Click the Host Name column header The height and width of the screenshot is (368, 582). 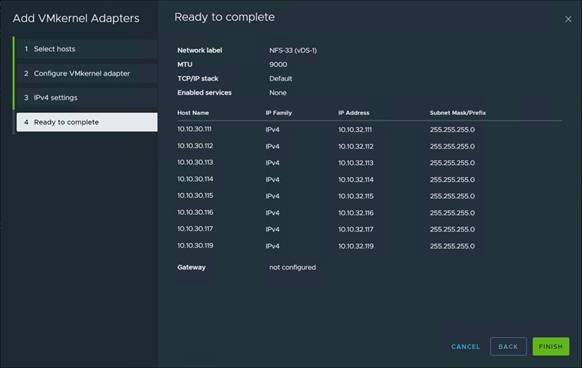click(193, 113)
